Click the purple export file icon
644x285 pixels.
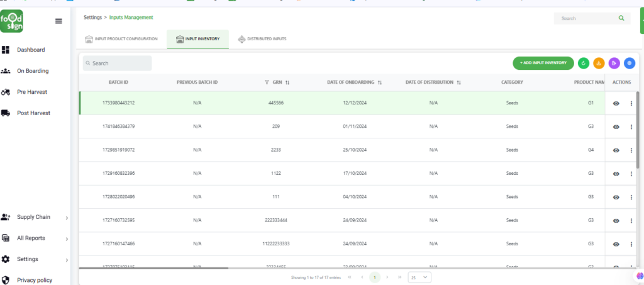(x=614, y=63)
